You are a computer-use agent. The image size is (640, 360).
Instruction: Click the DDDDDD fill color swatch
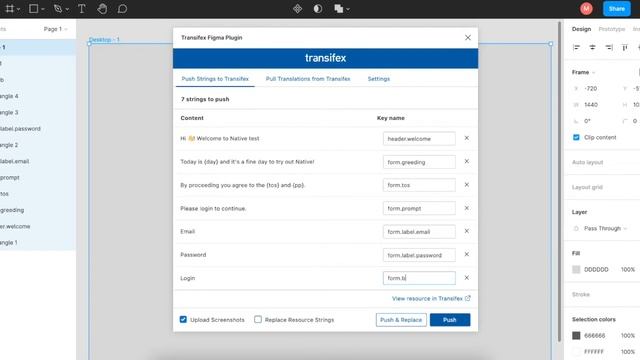tap(576, 269)
